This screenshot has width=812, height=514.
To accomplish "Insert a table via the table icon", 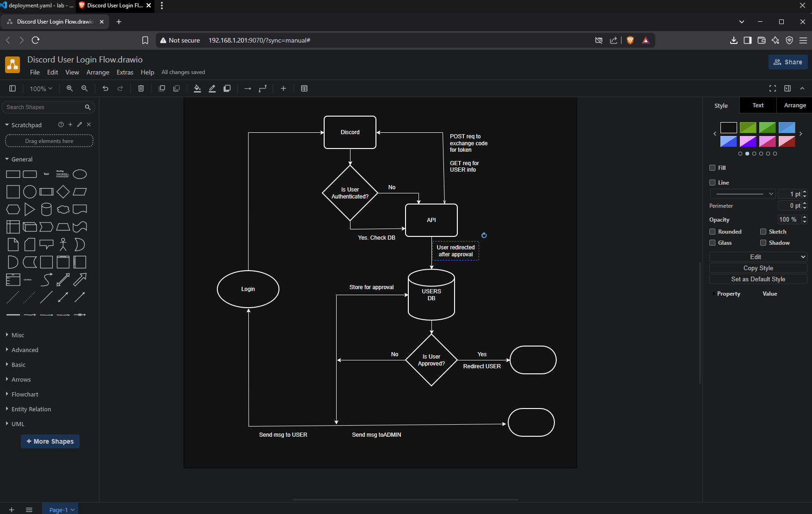I will coord(304,88).
